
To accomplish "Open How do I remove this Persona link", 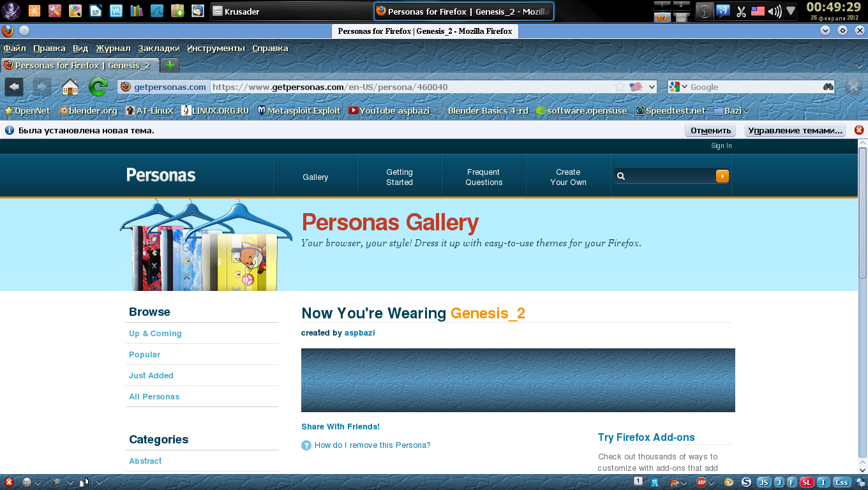I will coord(373,445).
